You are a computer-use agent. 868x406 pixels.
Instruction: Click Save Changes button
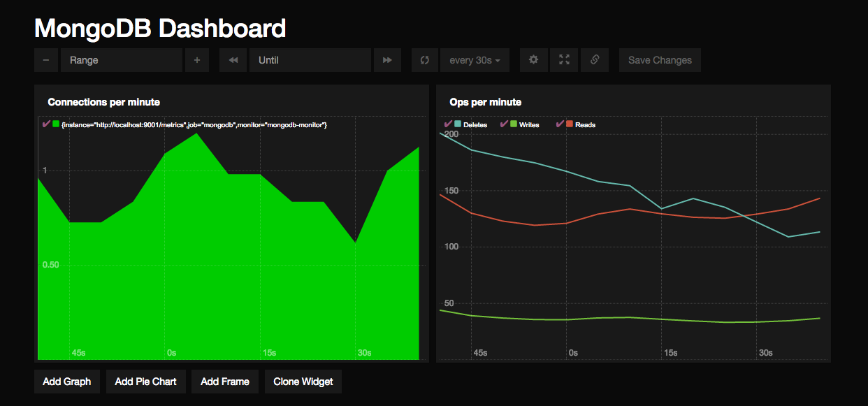click(660, 60)
